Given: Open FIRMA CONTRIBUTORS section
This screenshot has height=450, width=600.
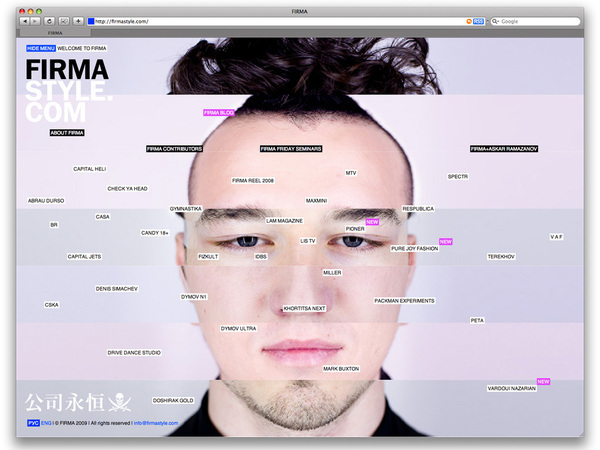Looking at the screenshot, I should 174,149.
